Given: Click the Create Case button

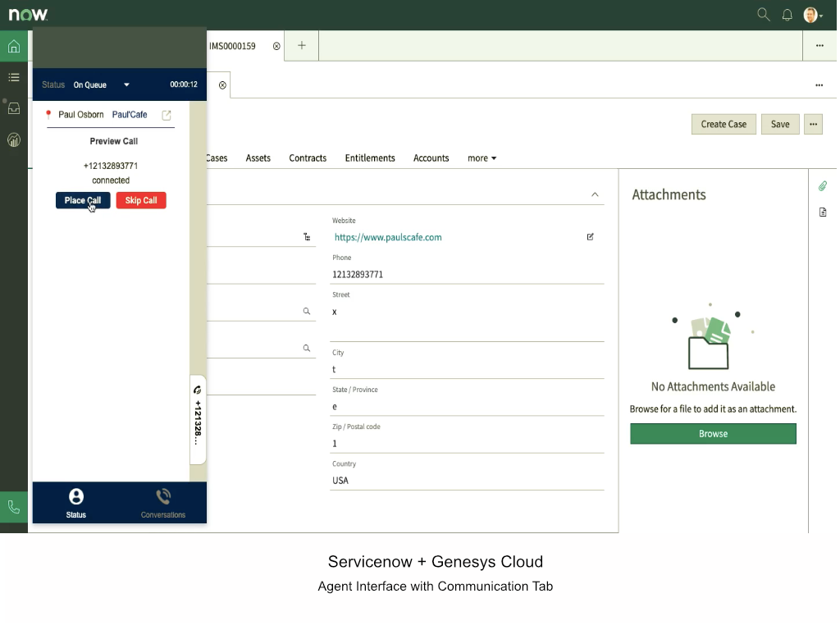Looking at the screenshot, I should (x=724, y=124).
